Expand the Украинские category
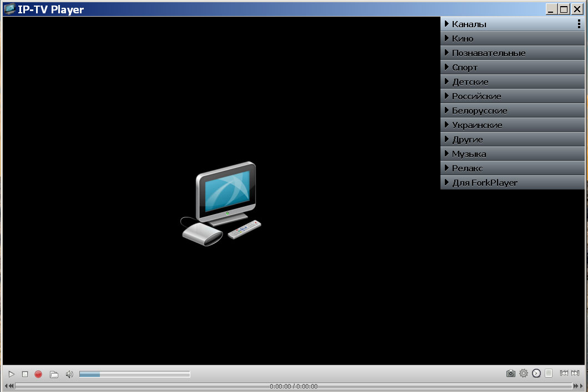This screenshot has height=392, width=588. [x=512, y=125]
